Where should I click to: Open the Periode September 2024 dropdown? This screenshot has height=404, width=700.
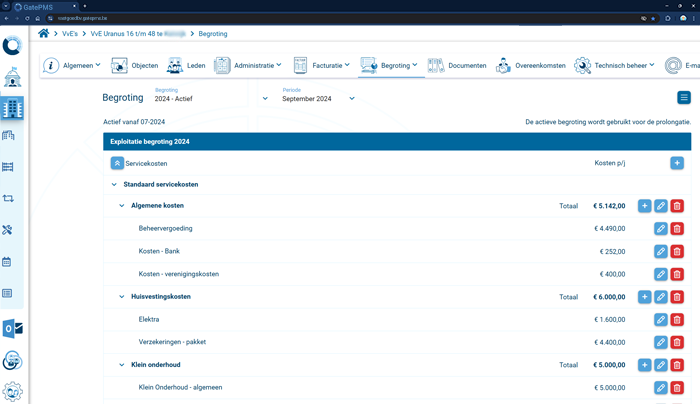point(318,99)
